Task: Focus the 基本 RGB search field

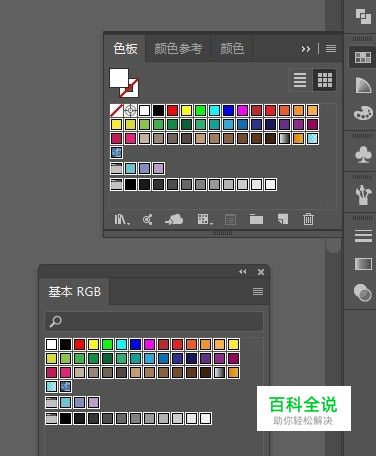Action: 154,321
